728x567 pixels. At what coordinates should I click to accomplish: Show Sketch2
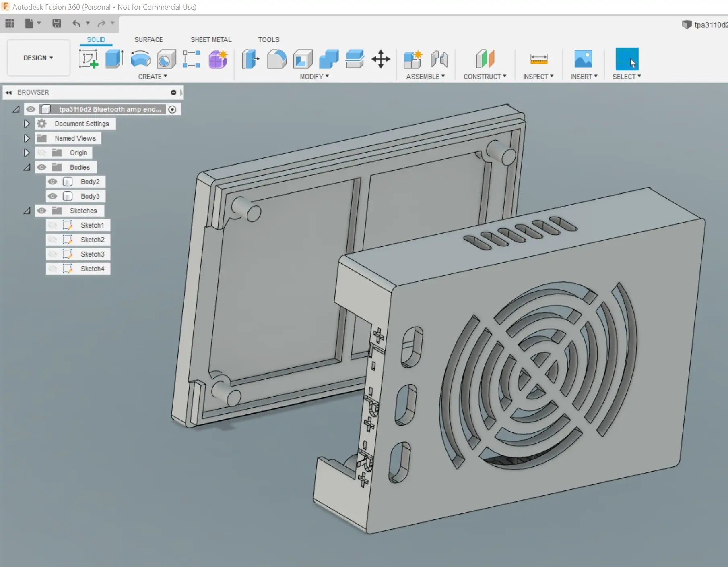tap(52, 240)
